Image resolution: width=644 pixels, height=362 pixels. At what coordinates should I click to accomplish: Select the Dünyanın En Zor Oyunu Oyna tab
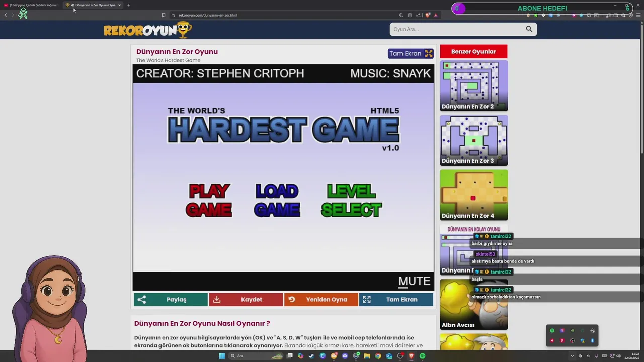click(94, 5)
